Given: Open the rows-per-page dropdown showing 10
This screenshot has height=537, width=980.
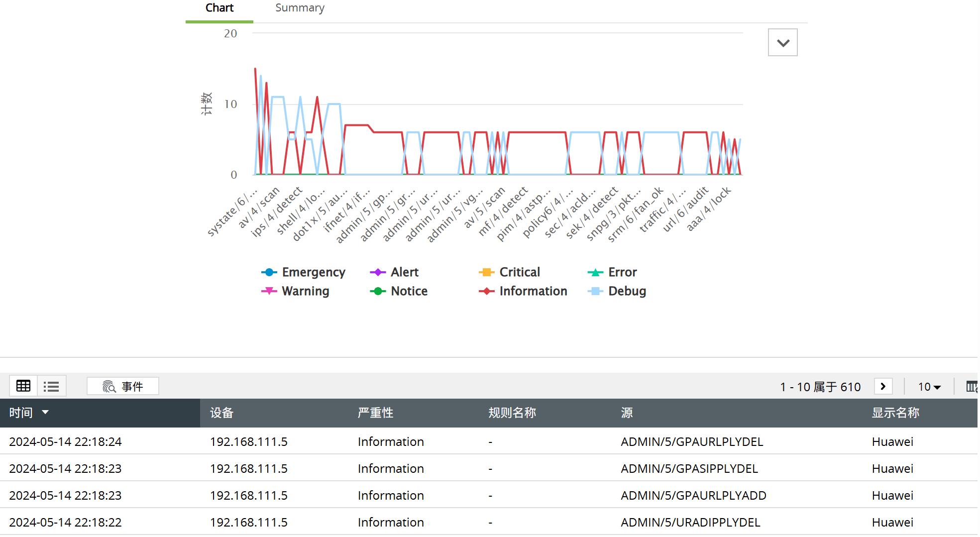Looking at the screenshot, I should (929, 387).
